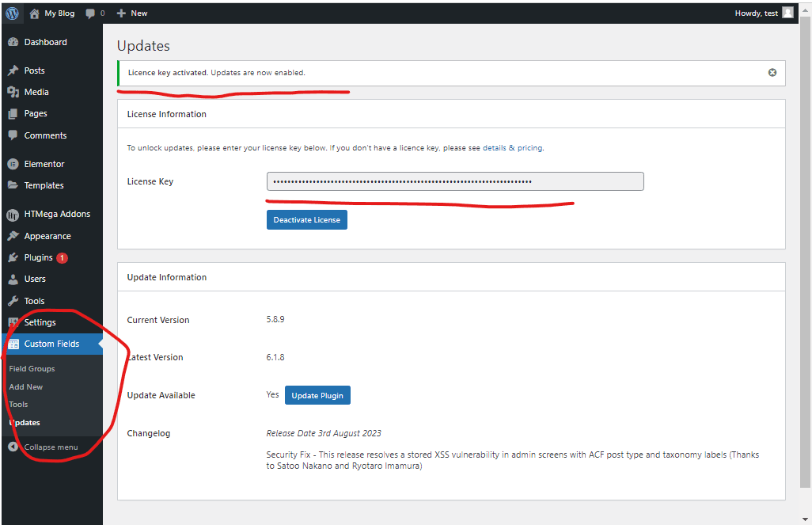The width and height of the screenshot is (812, 525).
Task: Click the current version value 5.8.9
Action: click(x=275, y=319)
